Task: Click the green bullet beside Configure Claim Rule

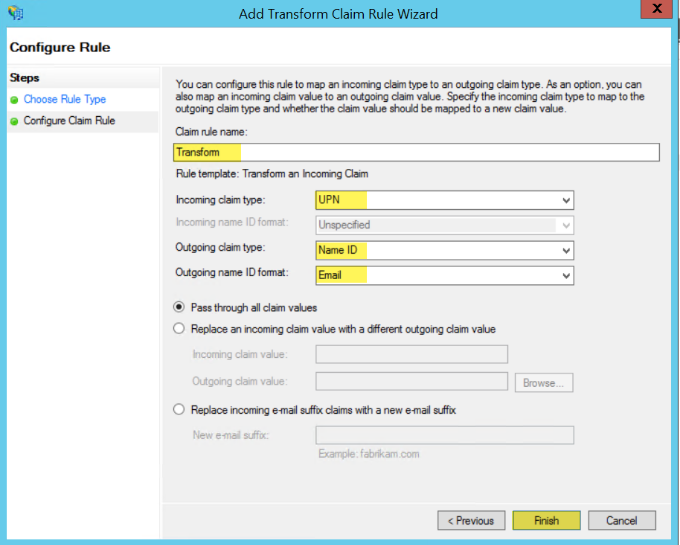Action: coord(13,121)
